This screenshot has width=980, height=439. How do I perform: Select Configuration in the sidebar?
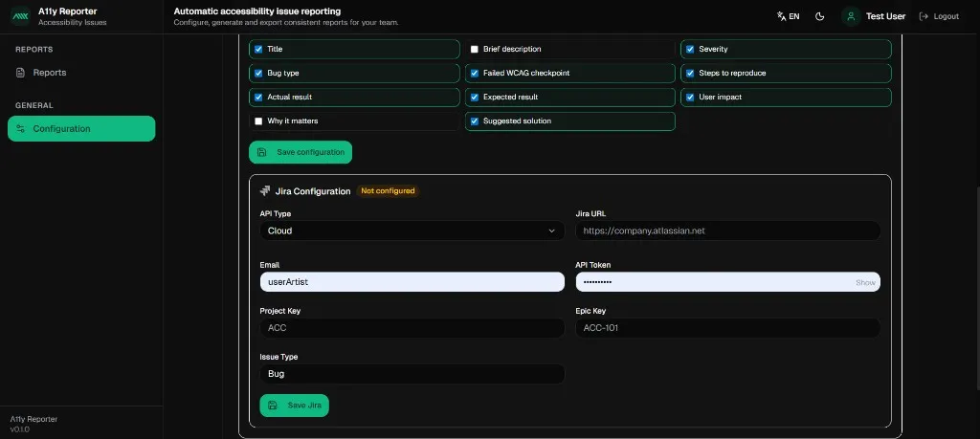(61, 129)
